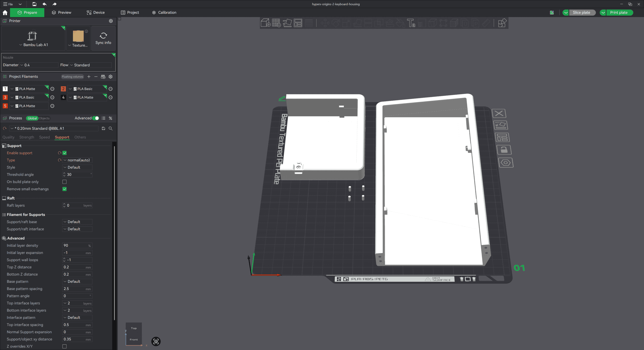The image size is (644, 350).
Task: Open the support Type dropdown
Action: click(77, 160)
